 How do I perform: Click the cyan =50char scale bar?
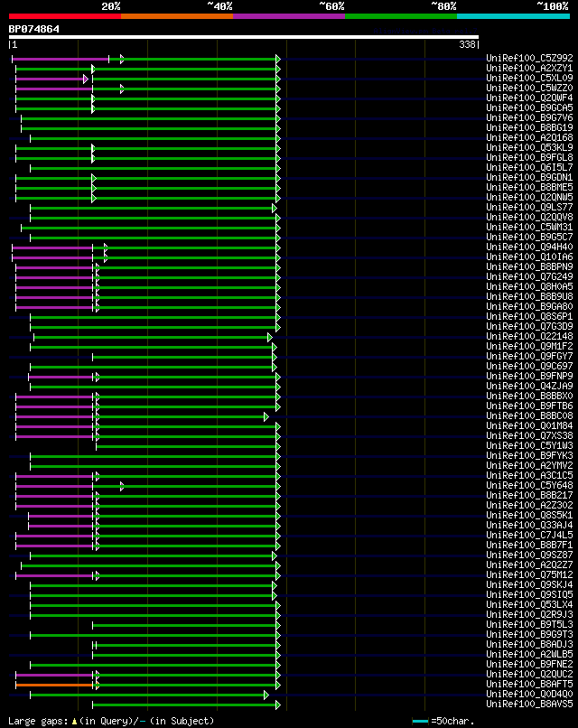pyautogui.click(x=420, y=721)
